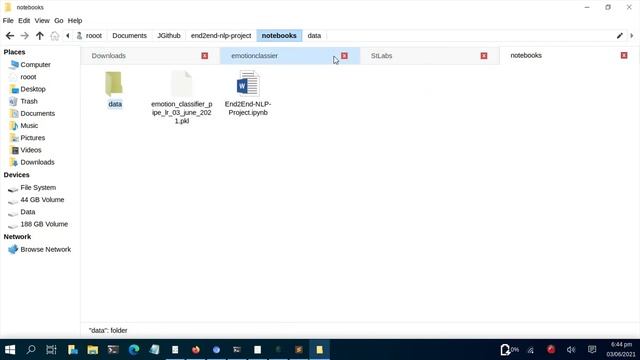The width and height of the screenshot is (640, 360).
Task: Select End2End-NLP-Project.ipynb file icon
Action: tap(248, 83)
